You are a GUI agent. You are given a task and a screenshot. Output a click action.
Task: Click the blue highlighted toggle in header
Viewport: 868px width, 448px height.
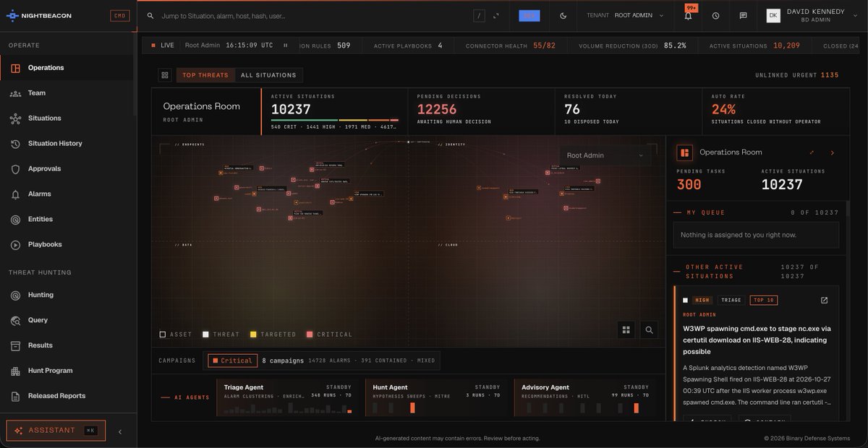tap(529, 15)
